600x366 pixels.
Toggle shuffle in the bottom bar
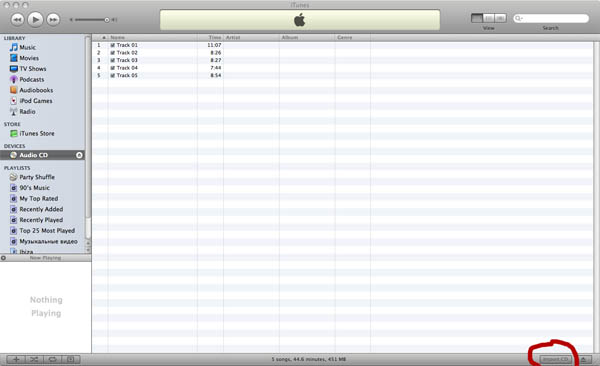[34, 359]
